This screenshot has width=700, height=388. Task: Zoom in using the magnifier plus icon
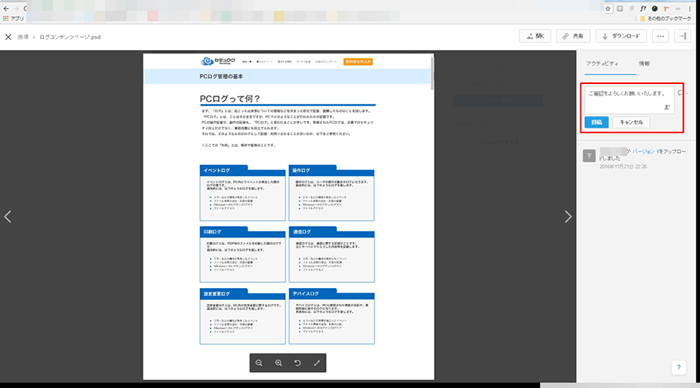pyautogui.click(x=278, y=363)
